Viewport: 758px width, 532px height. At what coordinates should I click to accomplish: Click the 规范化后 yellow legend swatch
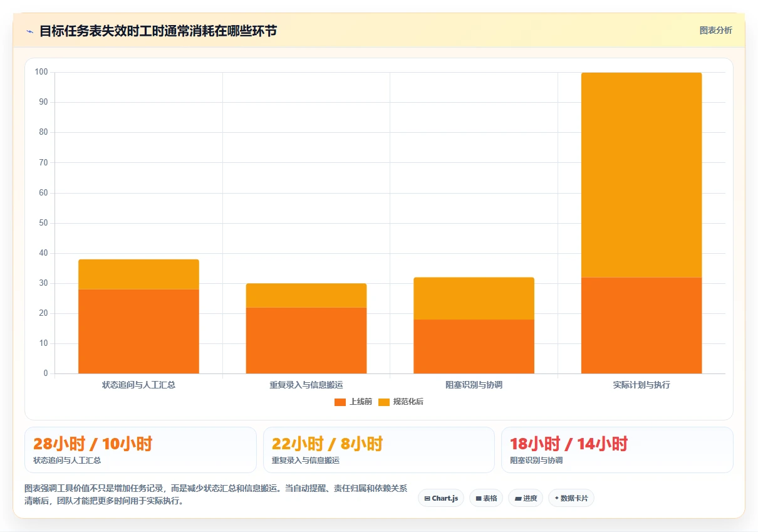384,402
